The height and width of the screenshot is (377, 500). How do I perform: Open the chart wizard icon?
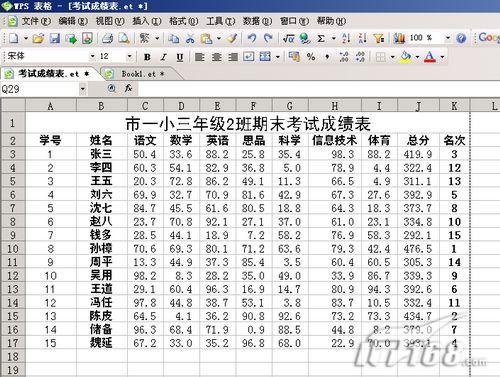(399, 38)
